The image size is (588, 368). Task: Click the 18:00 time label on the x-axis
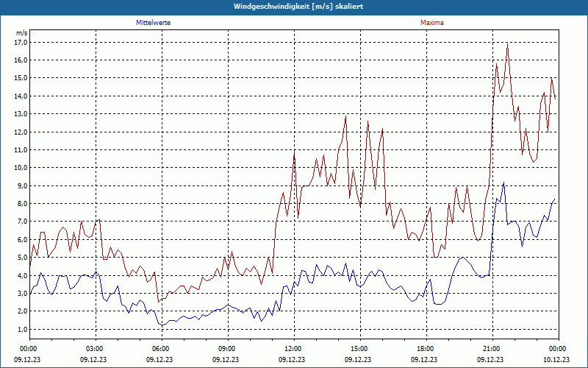tap(427, 348)
